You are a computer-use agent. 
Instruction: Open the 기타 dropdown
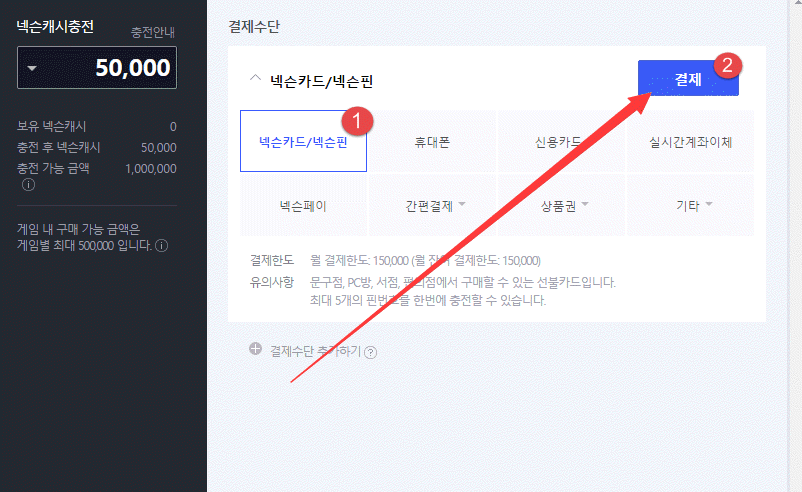tap(690, 206)
